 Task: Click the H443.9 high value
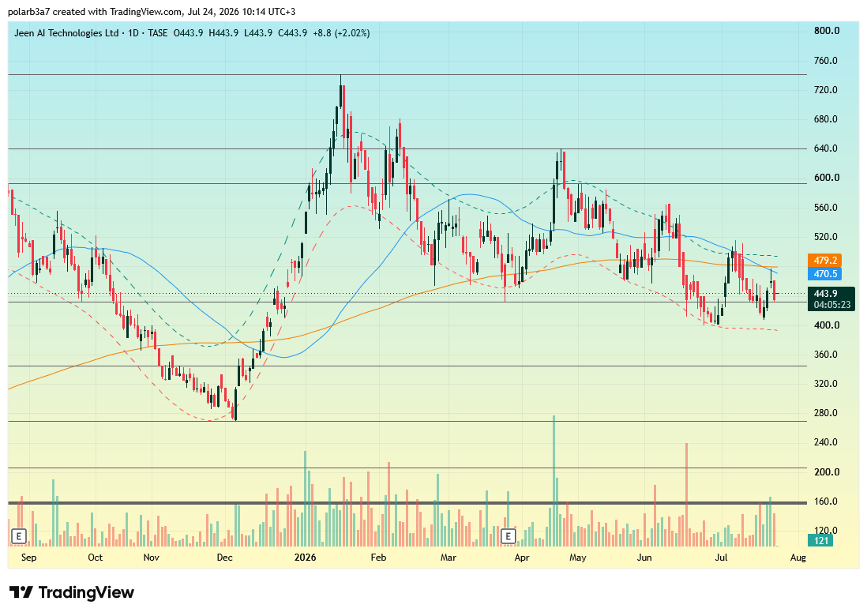pyautogui.click(x=223, y=33)
